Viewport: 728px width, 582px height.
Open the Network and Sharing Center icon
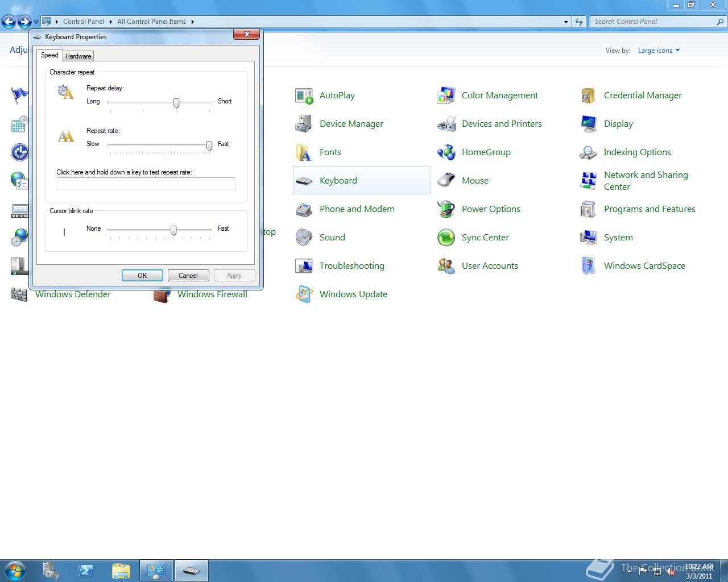point(589,181)
